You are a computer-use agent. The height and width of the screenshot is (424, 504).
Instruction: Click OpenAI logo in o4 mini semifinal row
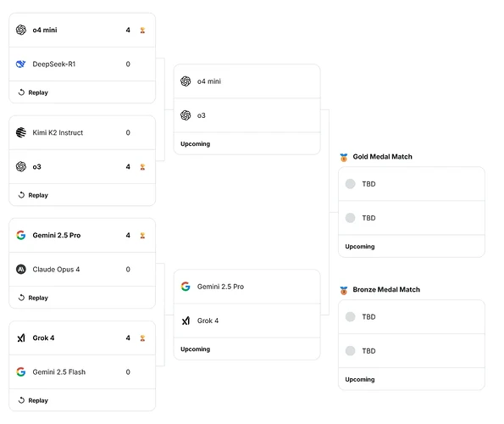tap(186, 81)
